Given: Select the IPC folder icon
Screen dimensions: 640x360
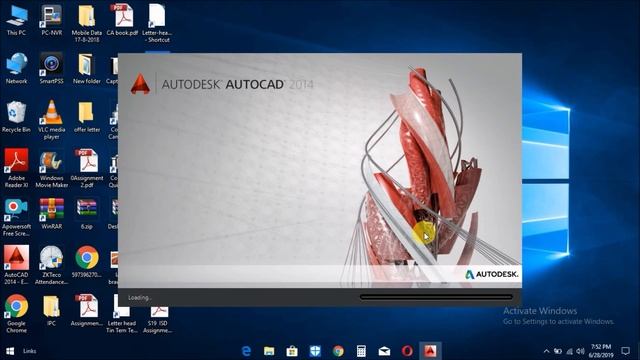Looking at the screenshot, I should (x=51, y=310).
